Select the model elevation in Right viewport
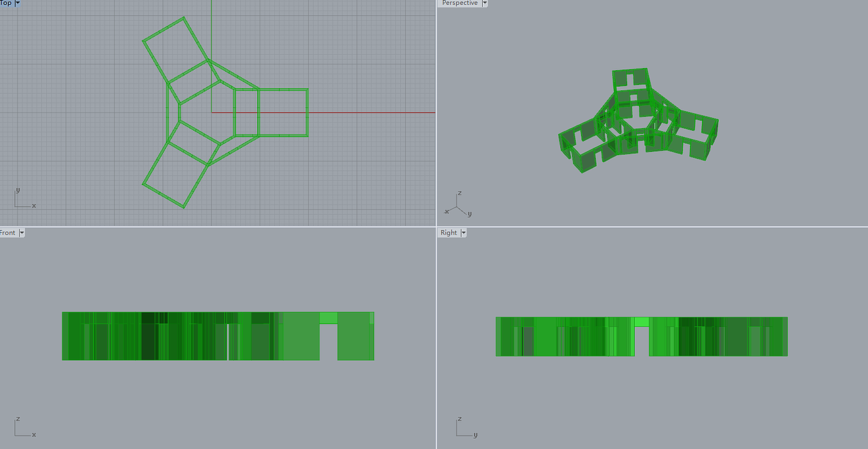The width and height of the screenshot is (868, 449). click(642, 336)
